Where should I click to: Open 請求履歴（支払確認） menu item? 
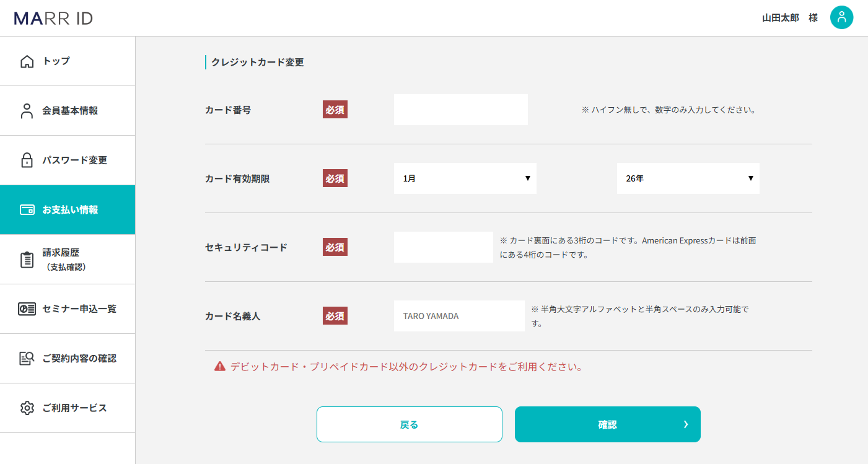point(67,259)
